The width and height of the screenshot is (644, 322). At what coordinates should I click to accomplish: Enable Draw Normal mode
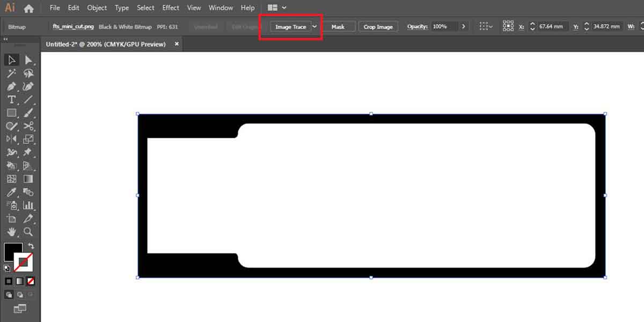[9, 295]
